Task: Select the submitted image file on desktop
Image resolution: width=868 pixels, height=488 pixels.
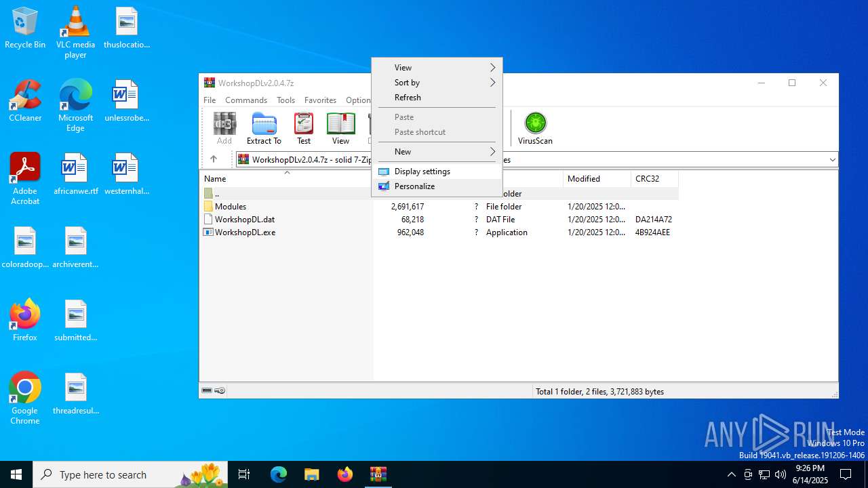Action: (75, 321)
